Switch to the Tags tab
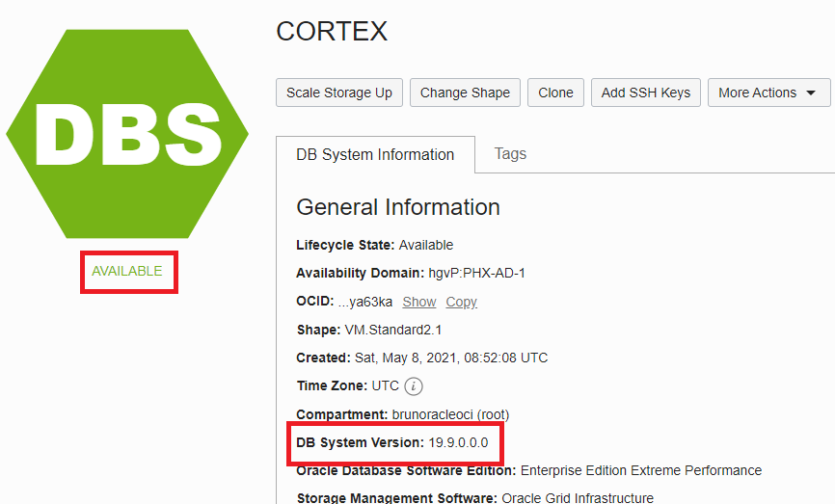 point(510,154)
